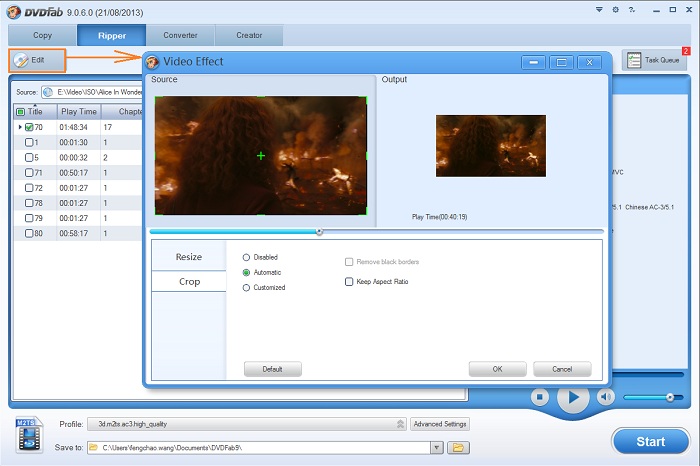
Task: Enable Keep Aspect Ratio checkbox
Action: tap(349, 282)
